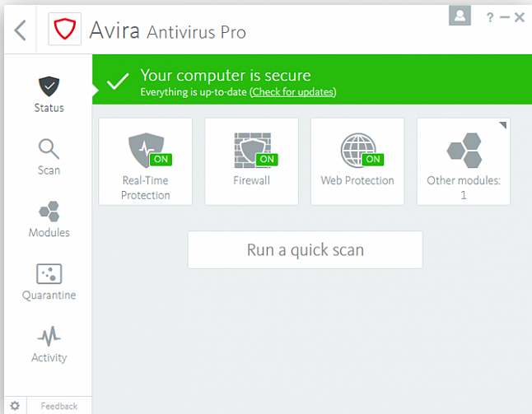Click the green secure status checkmark

[119, 81]
